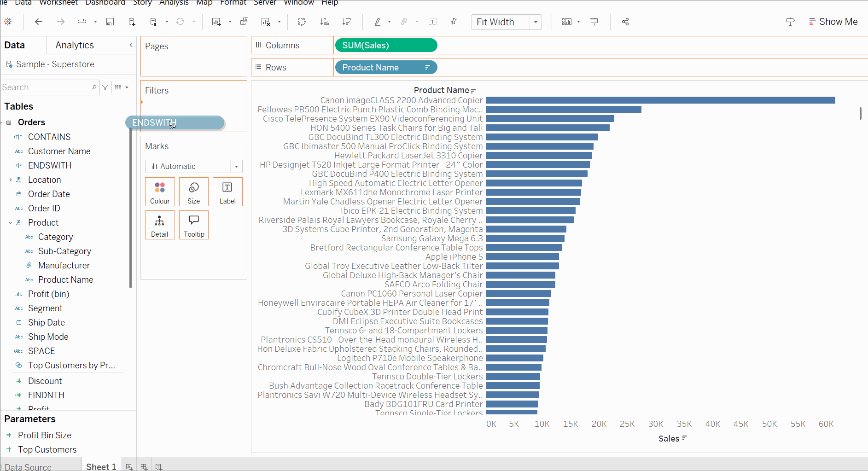Open the Sheet 1 tab

pos(101,466)
